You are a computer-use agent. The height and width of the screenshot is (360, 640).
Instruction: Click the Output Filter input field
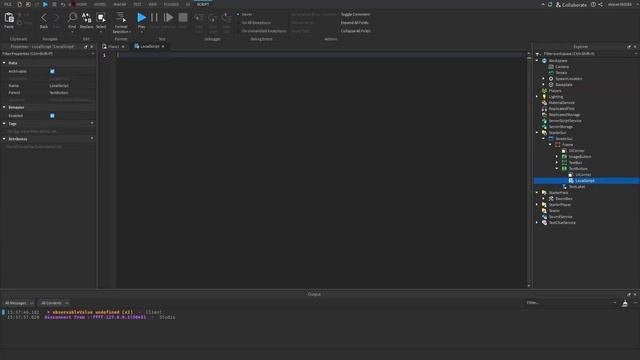(571, 303)
